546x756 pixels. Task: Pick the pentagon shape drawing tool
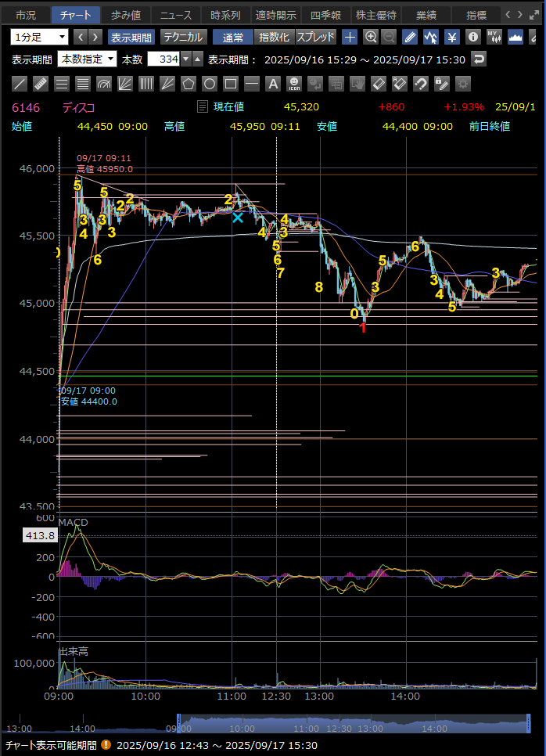[189, 84]
